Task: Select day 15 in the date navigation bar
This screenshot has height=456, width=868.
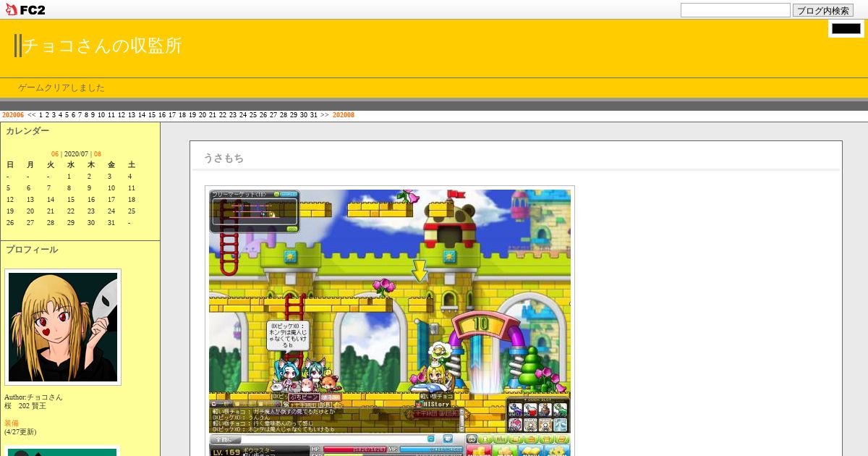Action: [152, 115]
